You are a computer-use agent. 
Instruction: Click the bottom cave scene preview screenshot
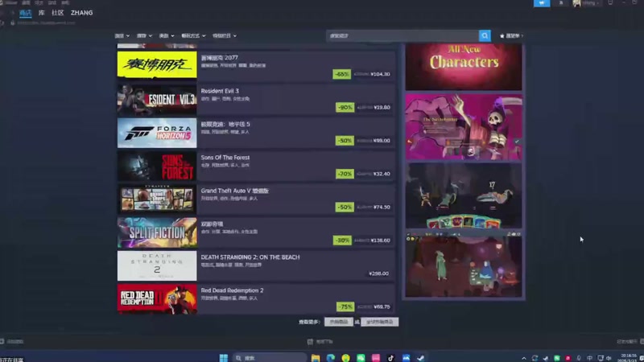tap(464, 265)
